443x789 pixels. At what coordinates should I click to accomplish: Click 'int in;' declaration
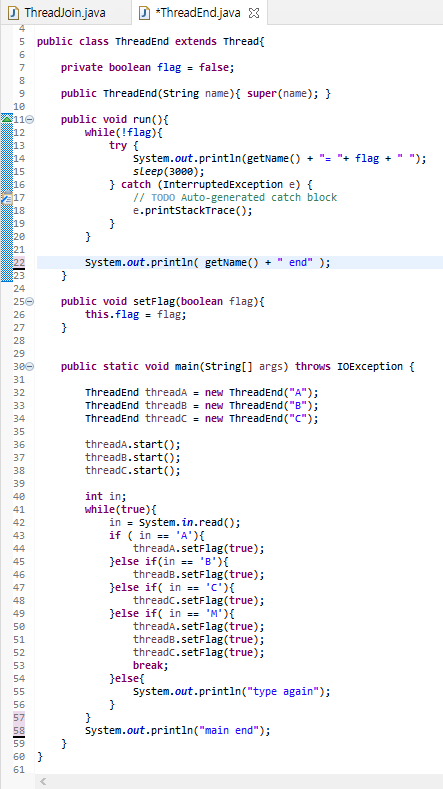coord(106,497)
